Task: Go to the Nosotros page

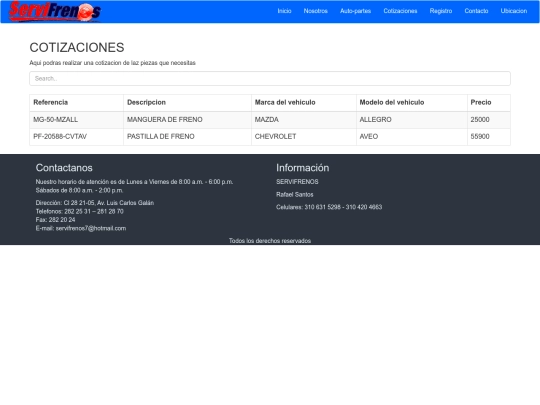Action: pos(315,11)
